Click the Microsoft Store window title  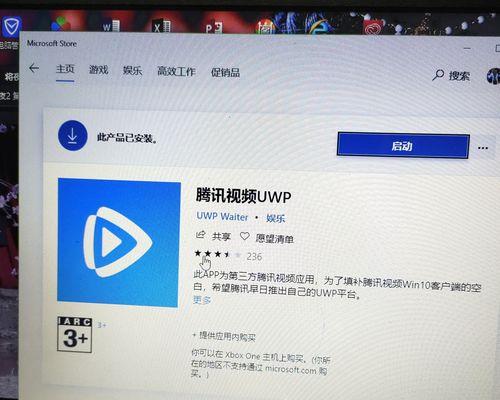52,43
